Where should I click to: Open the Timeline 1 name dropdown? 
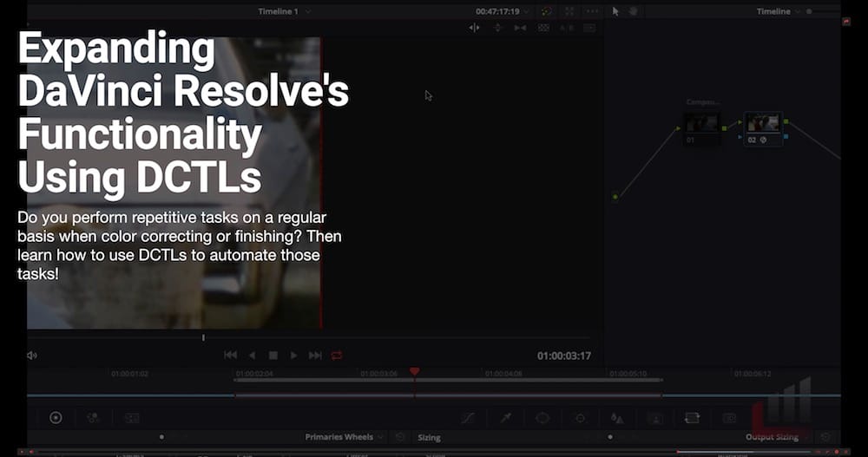[284, 11]
